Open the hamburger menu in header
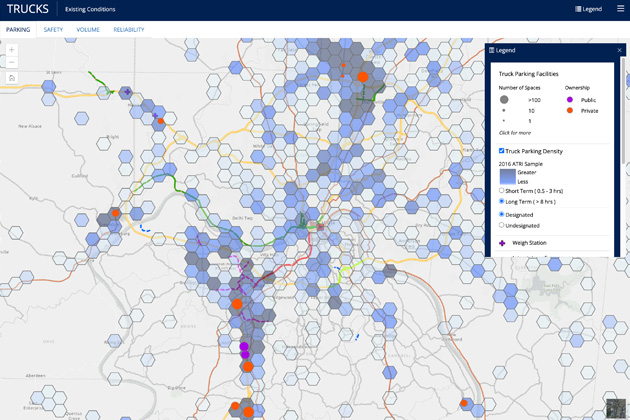This screenshot has height=420, width=630. [x=620, y=9]
